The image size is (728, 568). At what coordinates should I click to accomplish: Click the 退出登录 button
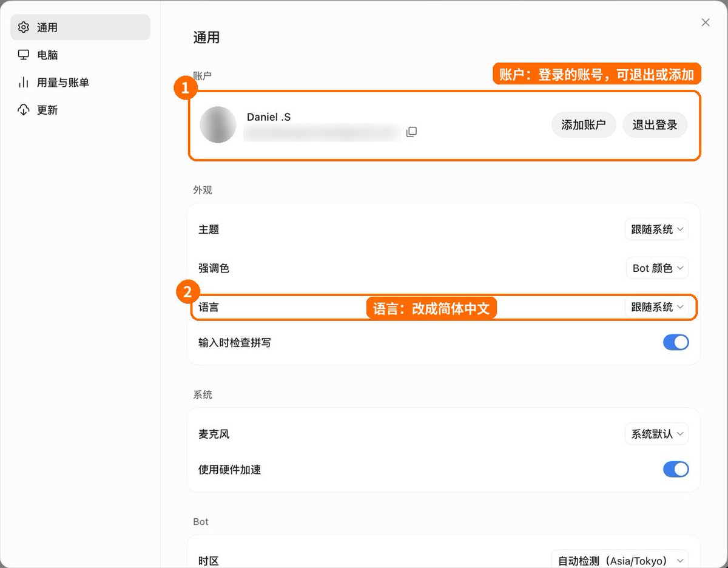655,125
